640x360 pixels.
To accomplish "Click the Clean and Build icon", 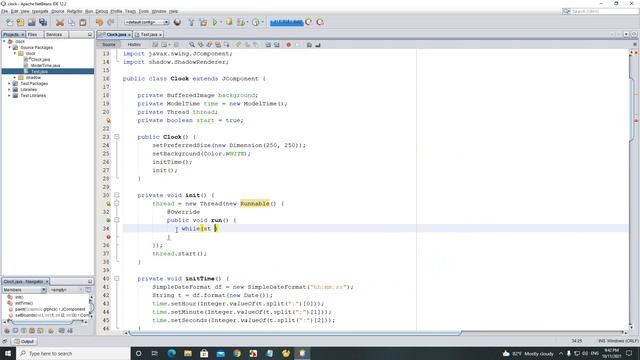I will (x=203, y=22).
